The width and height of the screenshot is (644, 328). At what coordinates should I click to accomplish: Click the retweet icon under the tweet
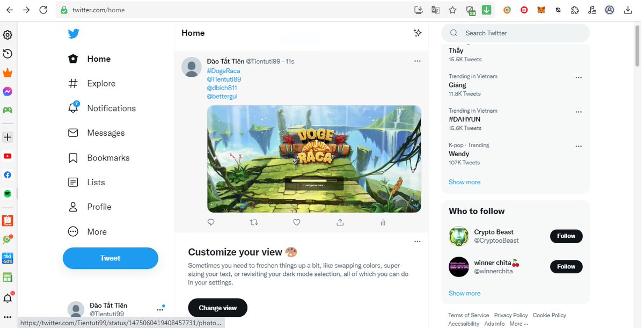254,222
